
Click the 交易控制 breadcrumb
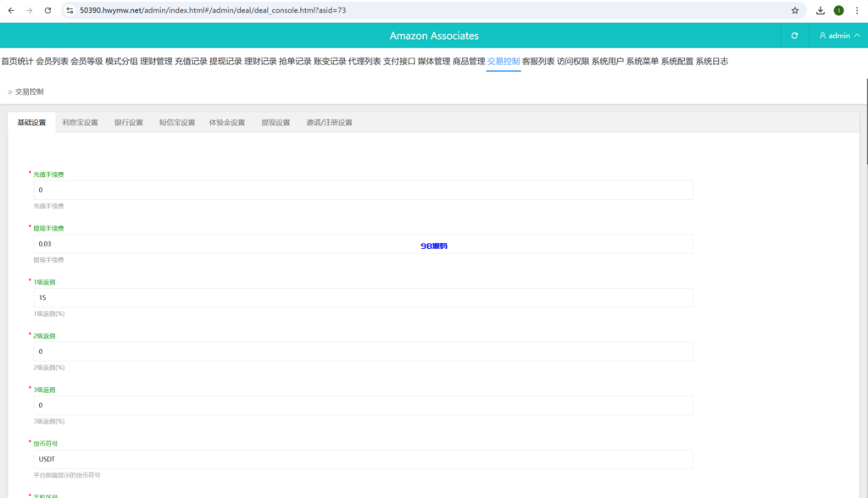click(30, 91)
